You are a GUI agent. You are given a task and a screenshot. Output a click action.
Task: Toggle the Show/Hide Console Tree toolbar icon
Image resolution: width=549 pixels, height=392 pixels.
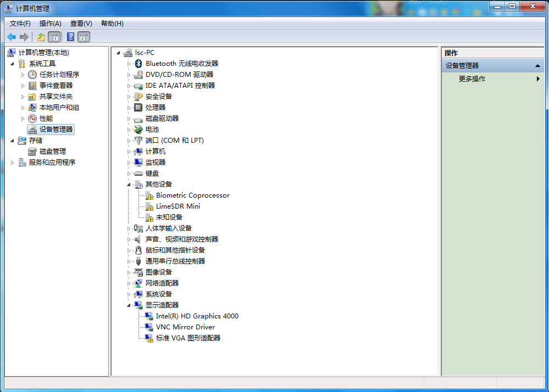pos(54,37)
